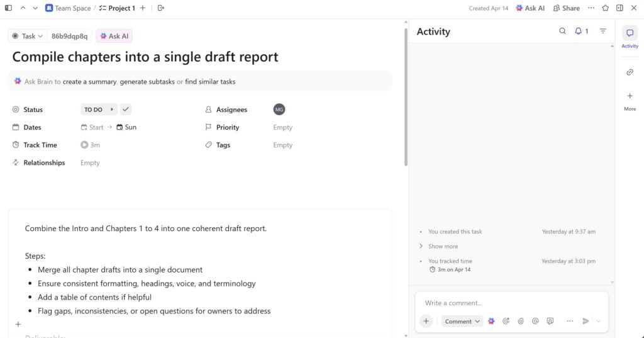Click the Status field label
Image resolution: width=644 pixels, height=338 pixels.
point(33,110)
